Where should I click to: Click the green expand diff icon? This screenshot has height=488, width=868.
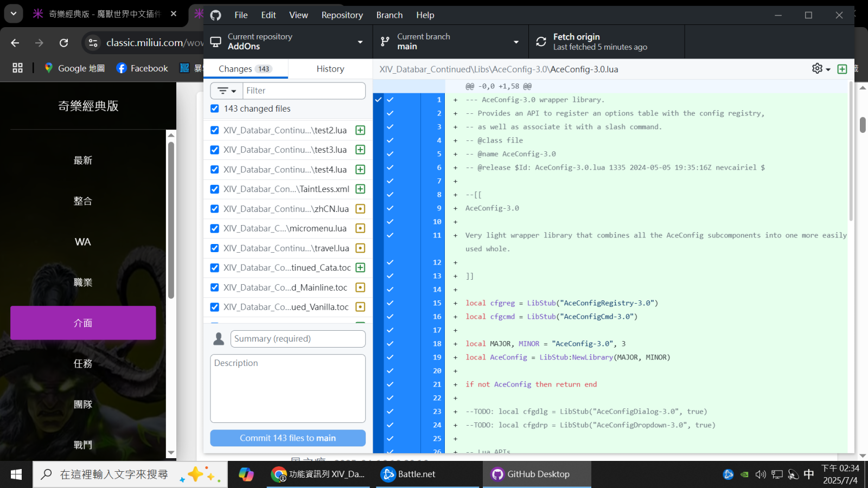tap(842, 69)
